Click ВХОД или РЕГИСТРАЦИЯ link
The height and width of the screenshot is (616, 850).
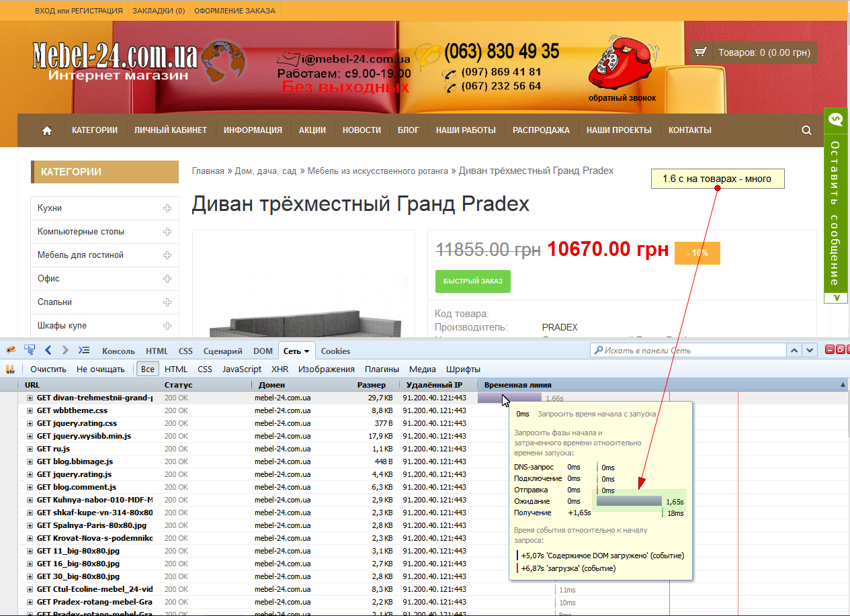coord(79,11)
